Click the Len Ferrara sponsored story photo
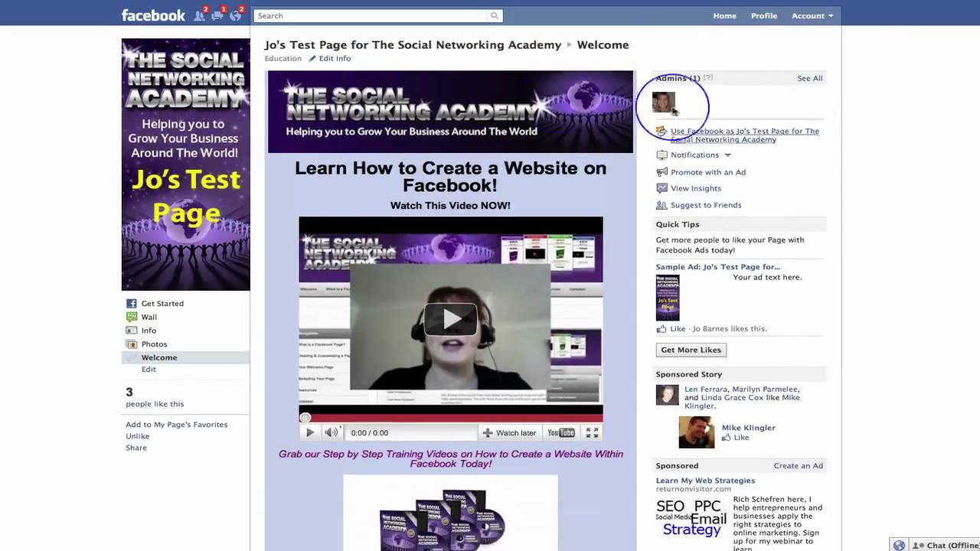980x551 pixels. (x=667, y=394)
